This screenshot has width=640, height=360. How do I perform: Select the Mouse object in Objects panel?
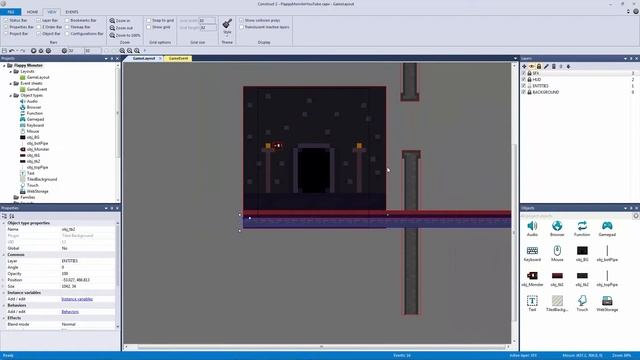pyautogui.click(x=557, y=253)
